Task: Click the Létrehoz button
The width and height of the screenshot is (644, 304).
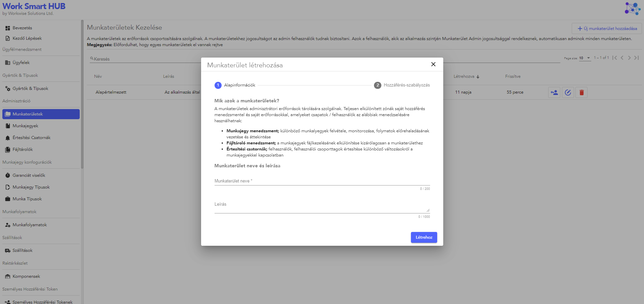Action: [x=424, y=237]
